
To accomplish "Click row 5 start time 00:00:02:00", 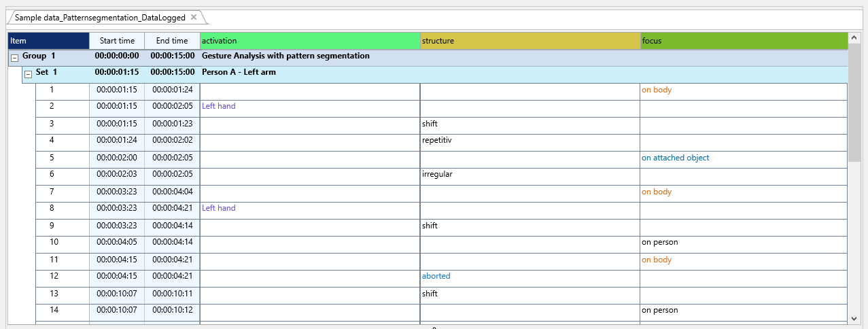I will pos(117,158).
